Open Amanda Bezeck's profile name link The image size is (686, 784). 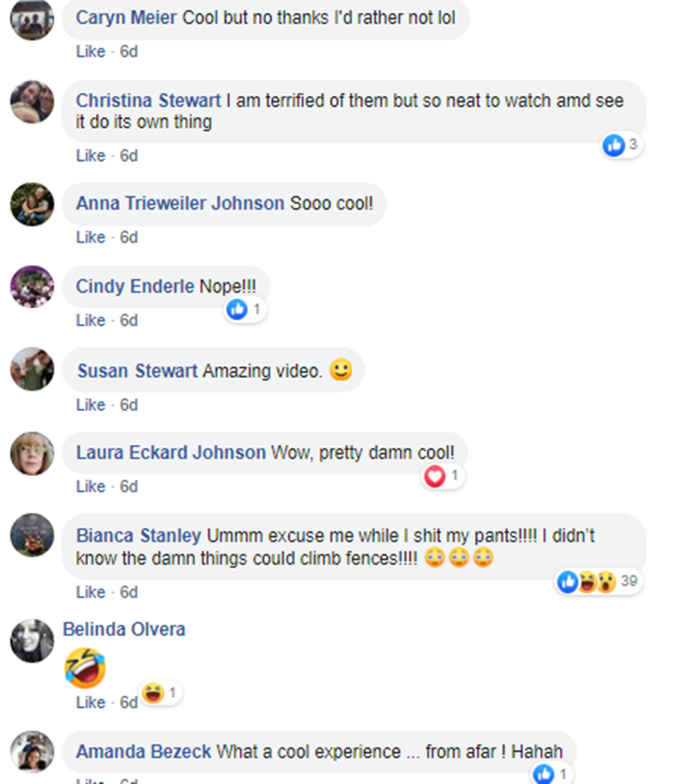(144, 751)
